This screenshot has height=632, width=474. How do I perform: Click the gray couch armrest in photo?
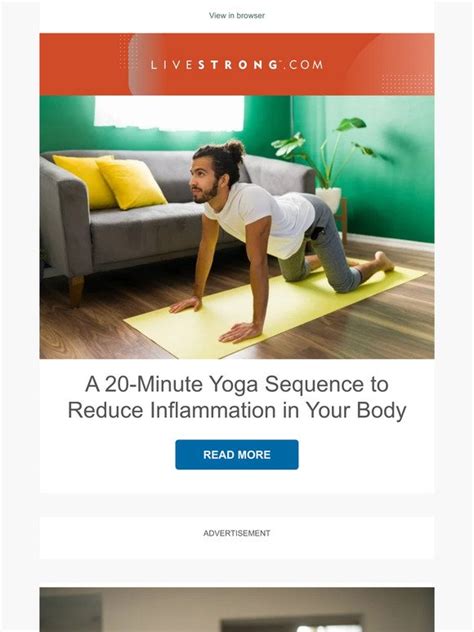64,218
